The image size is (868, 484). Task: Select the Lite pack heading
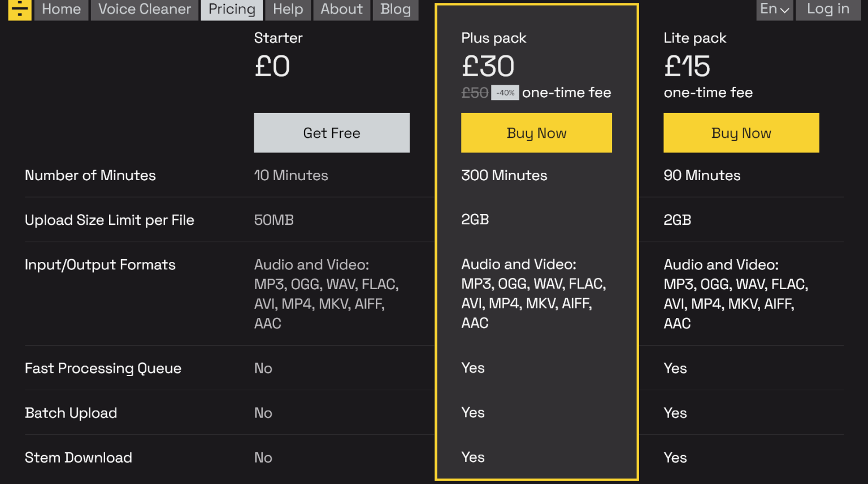(x=695, y=38)
